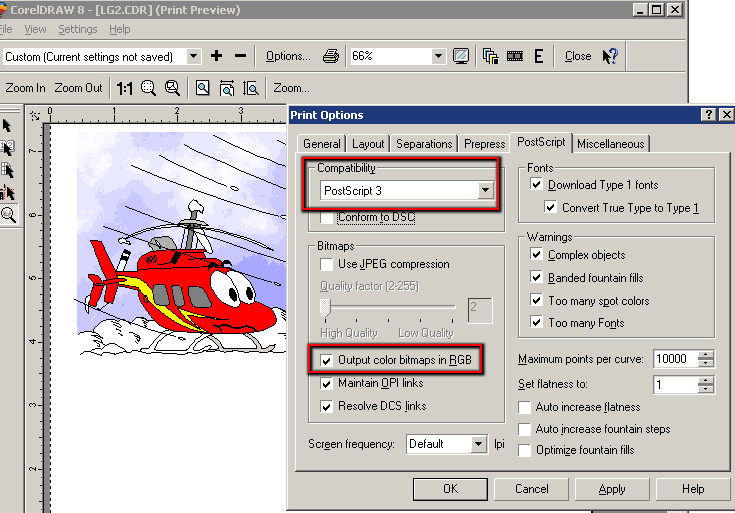Uncheck Download Type 1 fonts
Image resolution: width=735 pixels, height=513 pixels.
click(x=536, y=184)
